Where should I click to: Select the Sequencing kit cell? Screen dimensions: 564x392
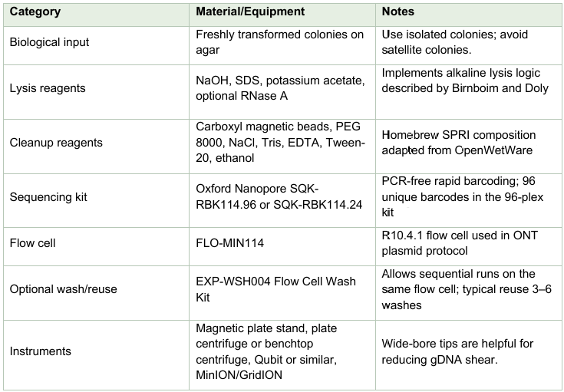47,197
